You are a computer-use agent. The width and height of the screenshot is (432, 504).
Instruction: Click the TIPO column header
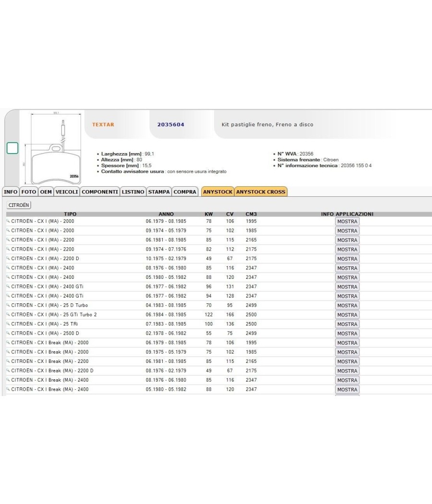pyautogui.click(x=70, y=214)
